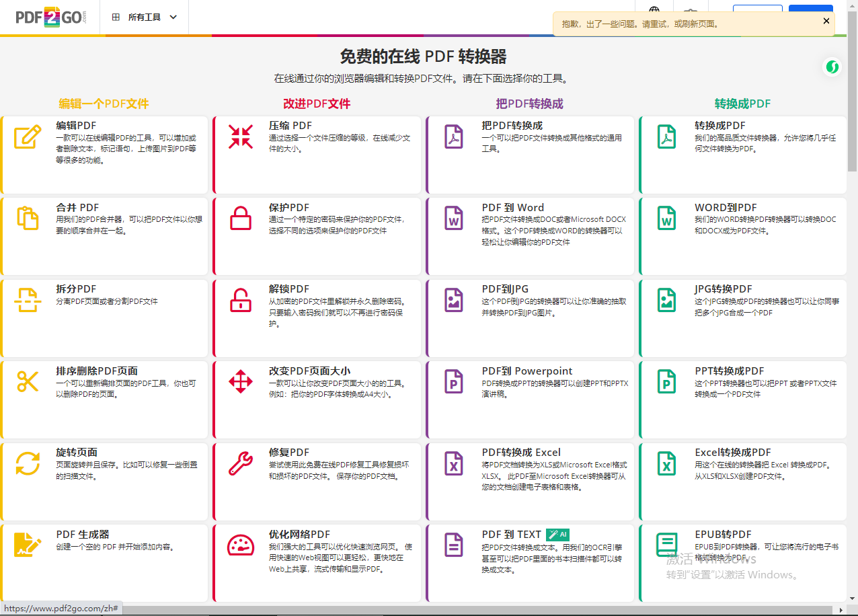The image size is (858, 616).
Task: Close the yellow error notification
Action: pos(826,21)
